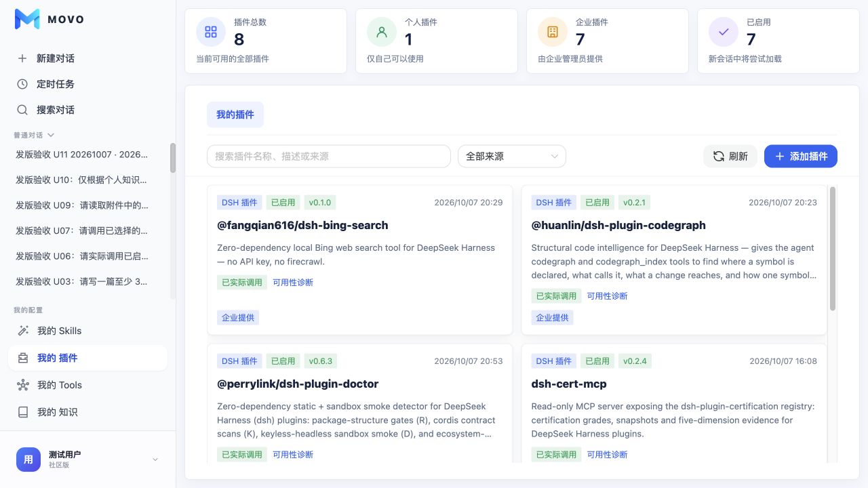Click the plugin list vertical scrollbar
The width and height of the screenshot is (868, 488).
click(x=833, y=248)
